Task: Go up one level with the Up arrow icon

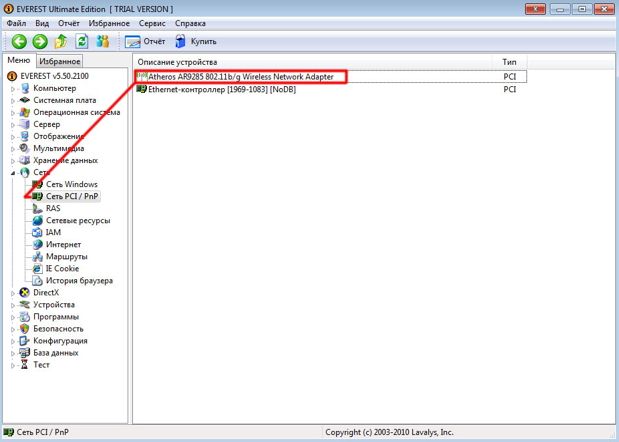Action: click(x=60, y=41)
